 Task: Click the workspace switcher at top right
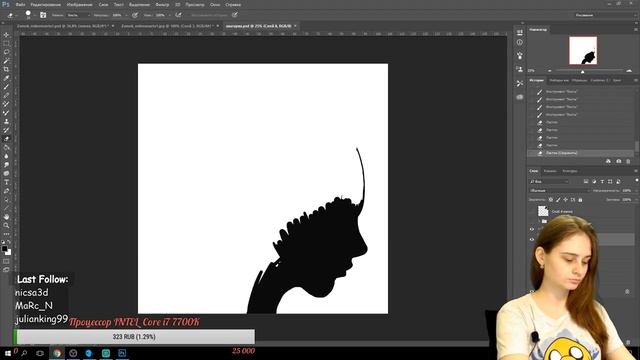coord(605,15)
